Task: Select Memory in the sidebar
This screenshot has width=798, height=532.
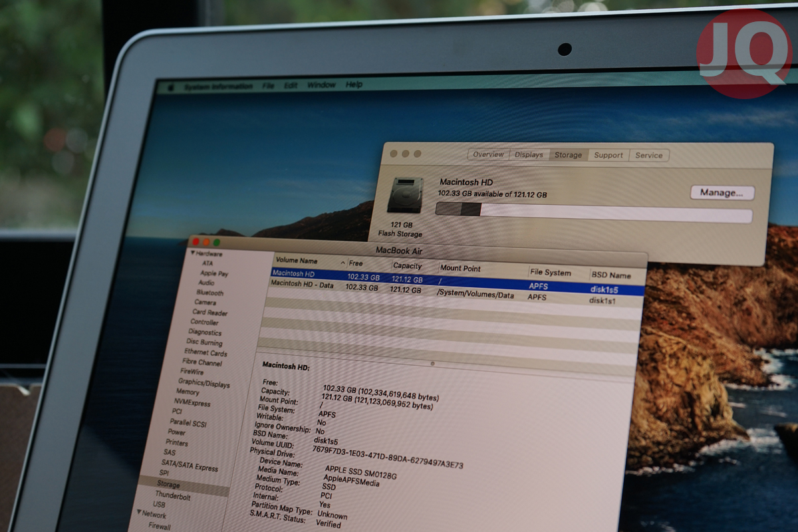Action: click(188, 392)
